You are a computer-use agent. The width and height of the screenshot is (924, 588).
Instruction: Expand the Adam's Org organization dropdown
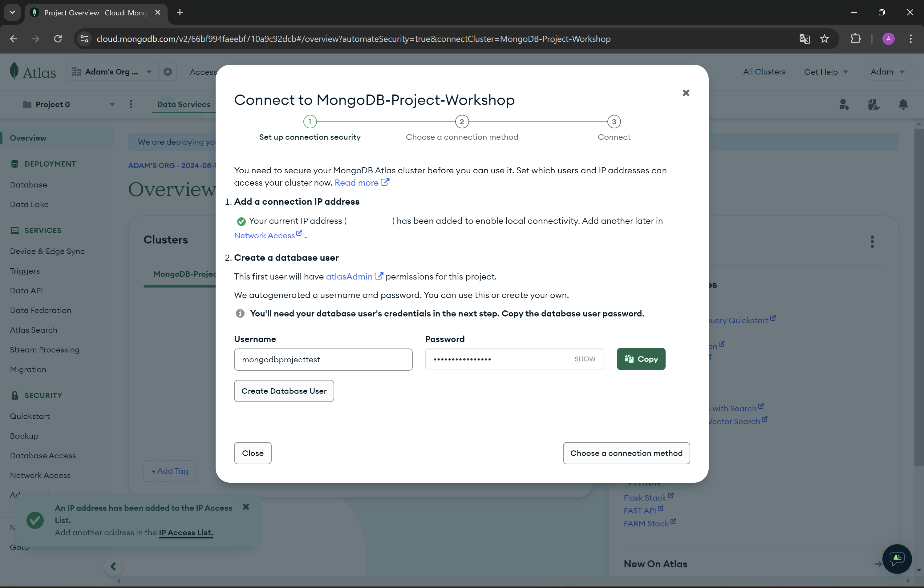tap(112, 72)
